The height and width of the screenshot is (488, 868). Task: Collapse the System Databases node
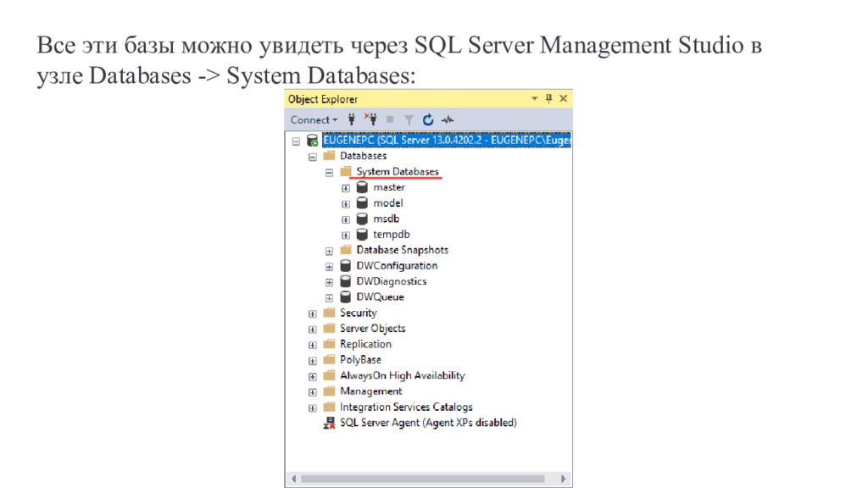click(x=330, y=173)
